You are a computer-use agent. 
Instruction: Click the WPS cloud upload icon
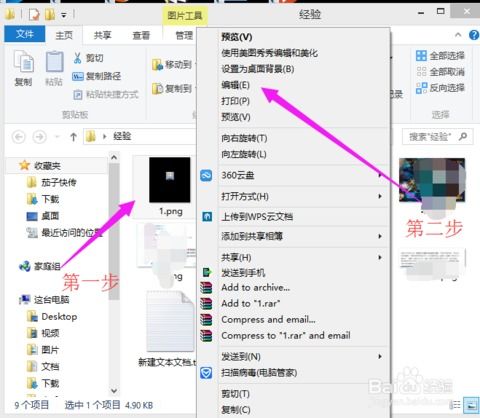pos(207,217)
